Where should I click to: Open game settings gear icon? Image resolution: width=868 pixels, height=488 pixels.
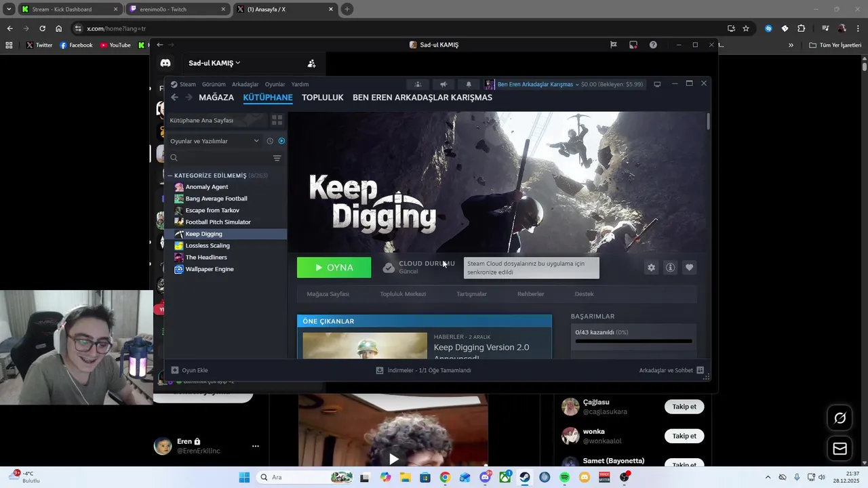pyautogui.click(x=651, y=268)
